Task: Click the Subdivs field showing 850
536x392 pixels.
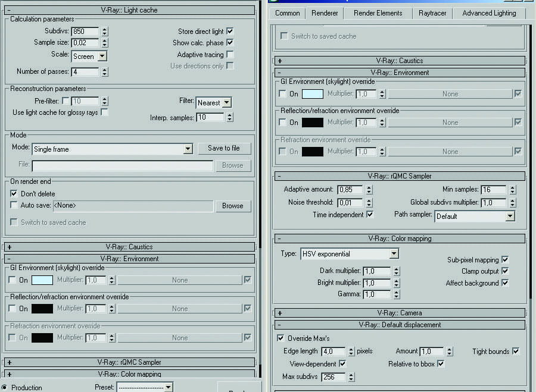Action: [85, 32]
